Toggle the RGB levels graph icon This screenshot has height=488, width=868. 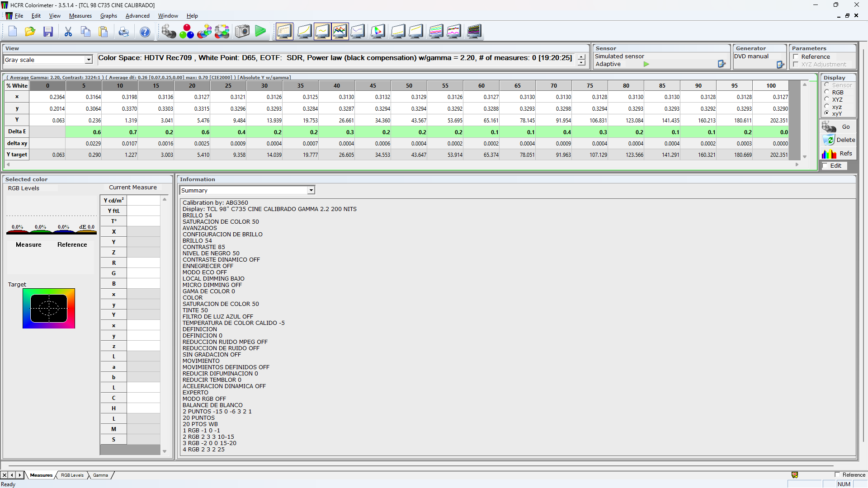pyautogui.click(x=340, y=32)
